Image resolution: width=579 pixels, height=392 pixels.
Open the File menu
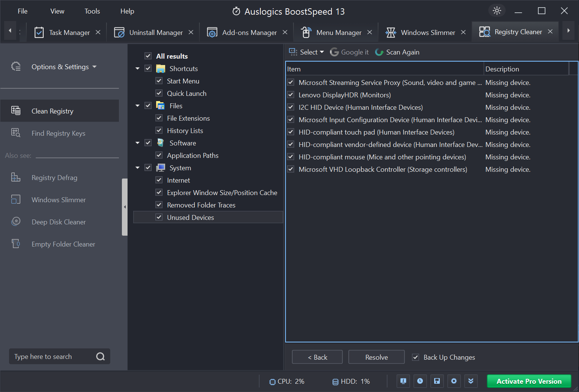click(23, 11)
